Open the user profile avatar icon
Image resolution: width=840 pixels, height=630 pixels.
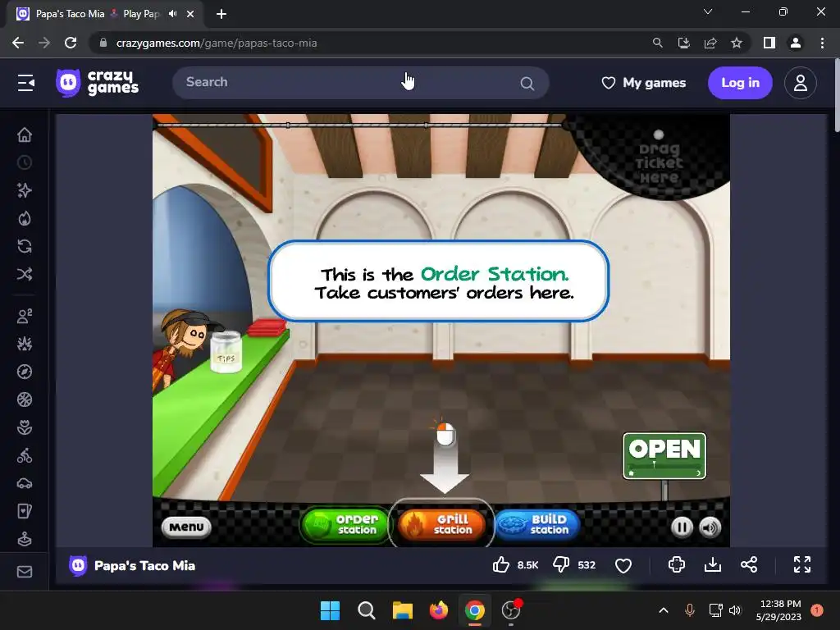coord(801,83)
